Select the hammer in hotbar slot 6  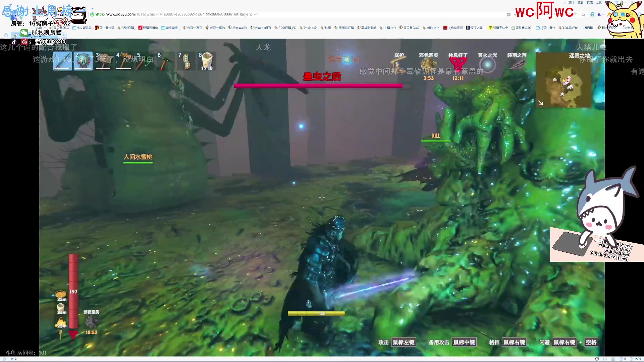coord(165,61)
